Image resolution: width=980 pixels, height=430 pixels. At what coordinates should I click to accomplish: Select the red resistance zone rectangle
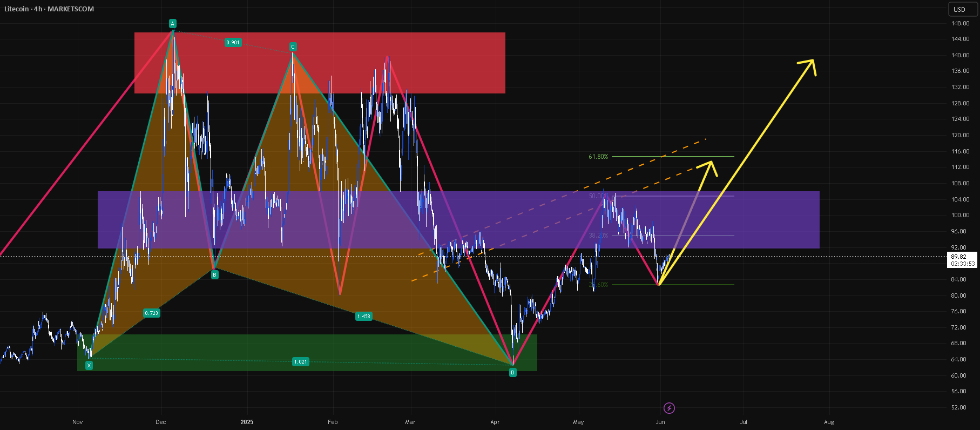pyautogui.click(x=320, y=63)
